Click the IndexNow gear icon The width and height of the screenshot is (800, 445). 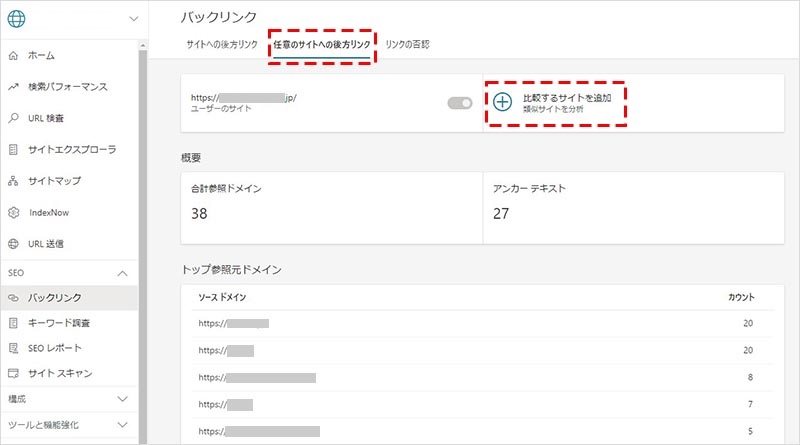(13, 213)
